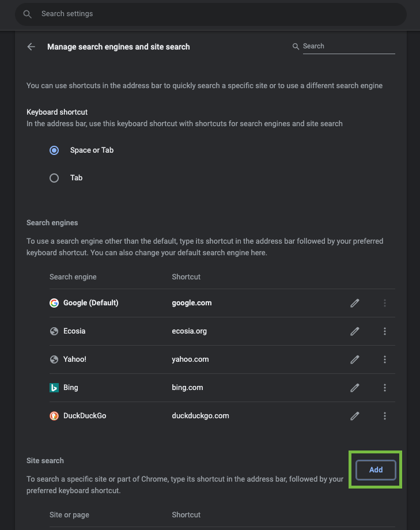420x530 pixels.
Task: Open the three-dot menu for Bing
Action: pyautogui.click(x=385, y=387)
